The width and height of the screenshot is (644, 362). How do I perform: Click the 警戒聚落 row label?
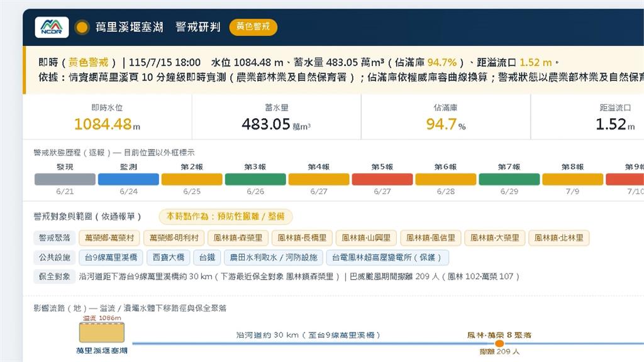click(54, 238)
